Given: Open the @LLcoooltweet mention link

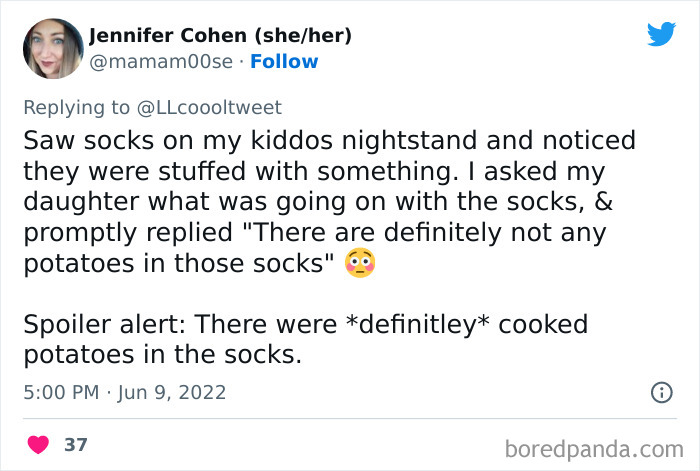Looking at the screenshot, I should click(x=215, y=107).
